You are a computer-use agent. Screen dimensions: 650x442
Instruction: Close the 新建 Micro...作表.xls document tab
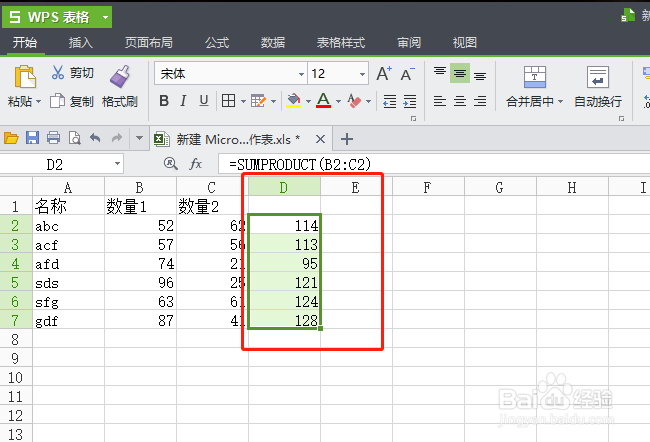[320, 139]
